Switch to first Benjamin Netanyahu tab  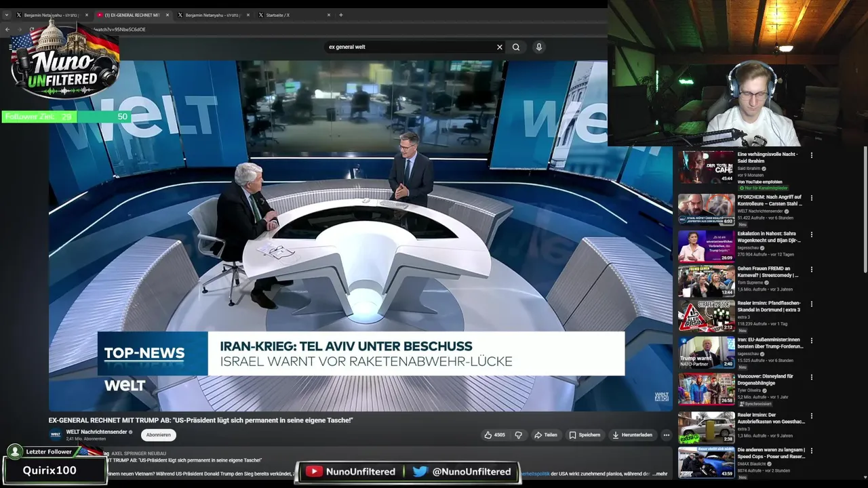(52, 15)
